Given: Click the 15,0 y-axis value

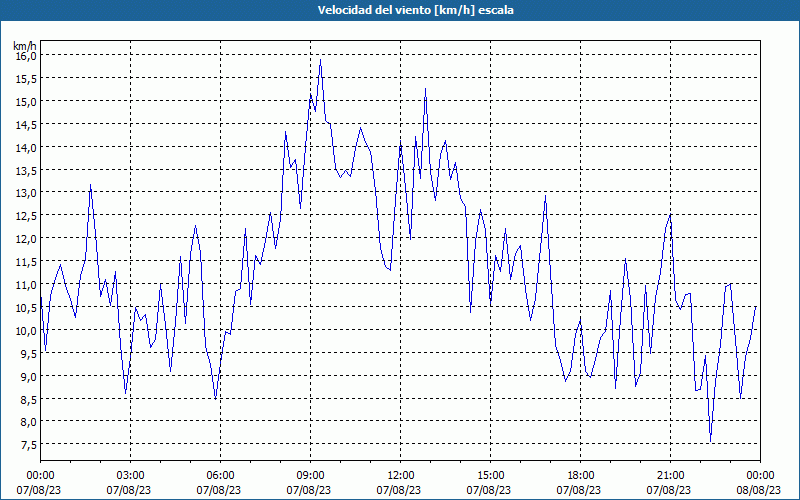Looking at the screenshot, I should (x=26, y=102).
